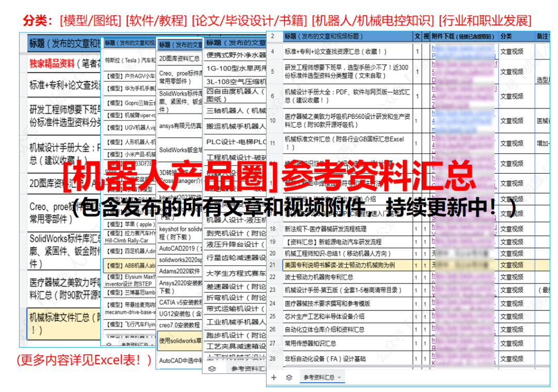Screen dimensions: 558x392
Task: Click the [模型/图纸] category label
Action: tap(90, 21)
